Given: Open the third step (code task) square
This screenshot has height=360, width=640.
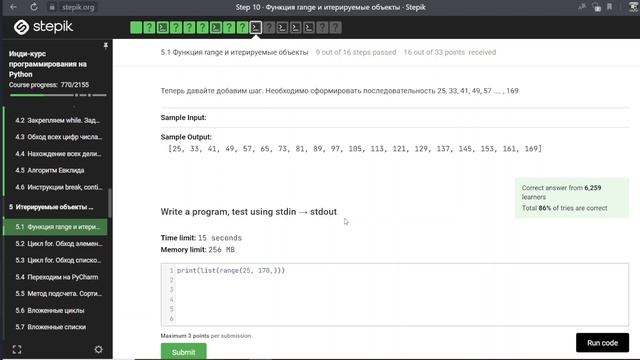Looking at the screenshot, I should [162, 27].
